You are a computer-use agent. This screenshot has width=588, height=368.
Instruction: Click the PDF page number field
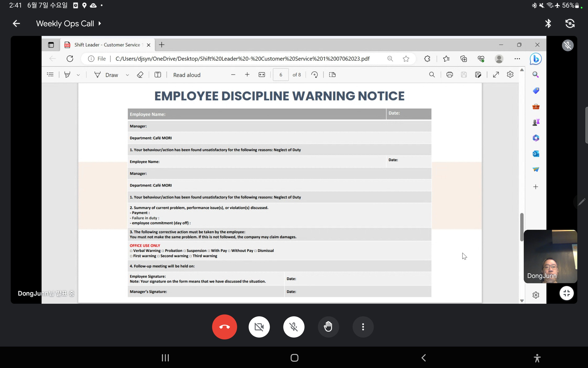coord(281,75)
